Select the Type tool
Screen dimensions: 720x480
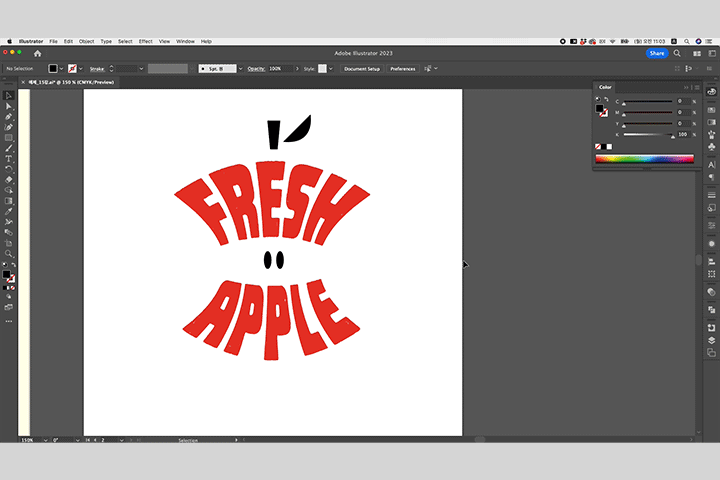[x=8, y=159]
